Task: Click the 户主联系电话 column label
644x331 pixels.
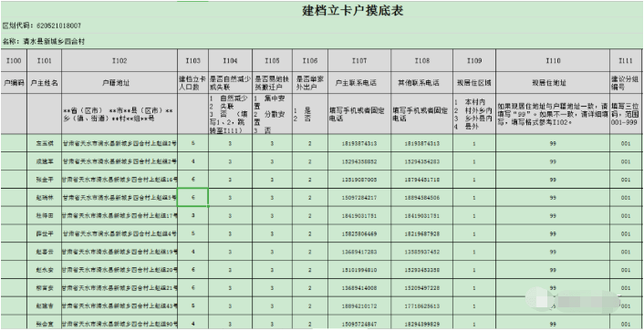Action: coord(359,83)
